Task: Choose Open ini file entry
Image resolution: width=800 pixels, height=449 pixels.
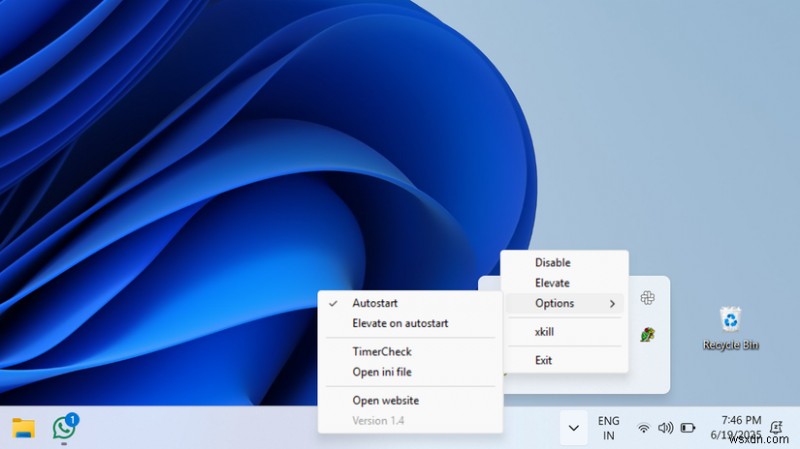Action: pyautogui.click(x=410, y=372)
